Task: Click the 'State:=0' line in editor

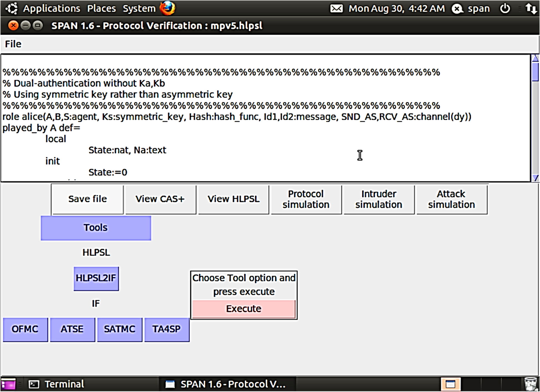Action: (108, 172)
